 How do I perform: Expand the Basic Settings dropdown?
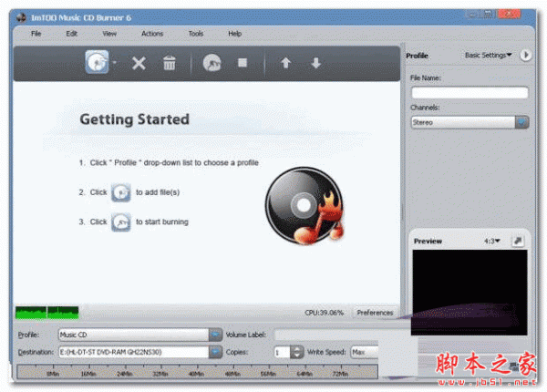click(488, 55)
